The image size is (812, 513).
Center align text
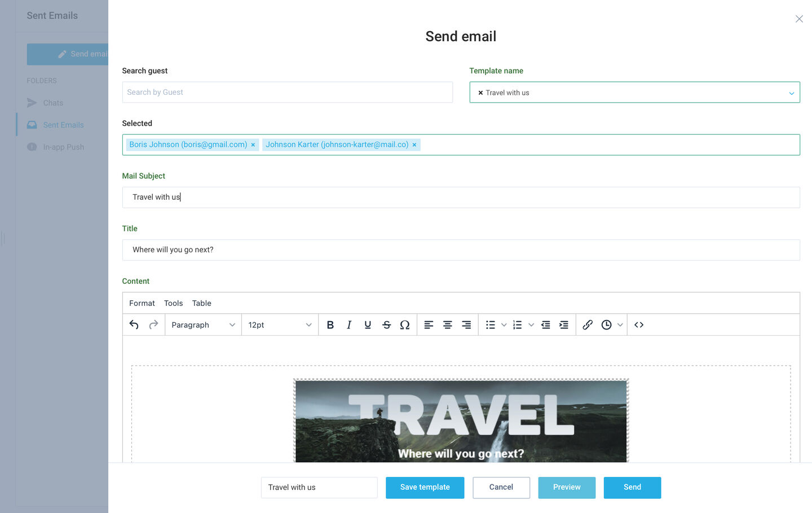[x=447, y=325]
